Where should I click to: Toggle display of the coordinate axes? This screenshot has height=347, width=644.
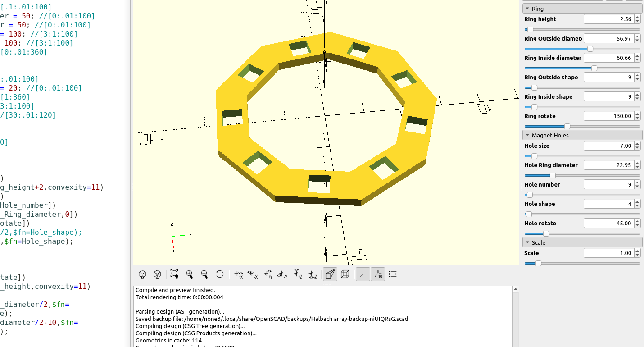(x=363, y=274)
